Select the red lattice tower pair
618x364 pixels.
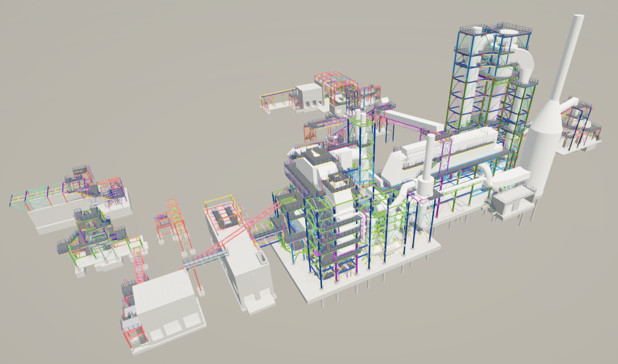point(171,222)
